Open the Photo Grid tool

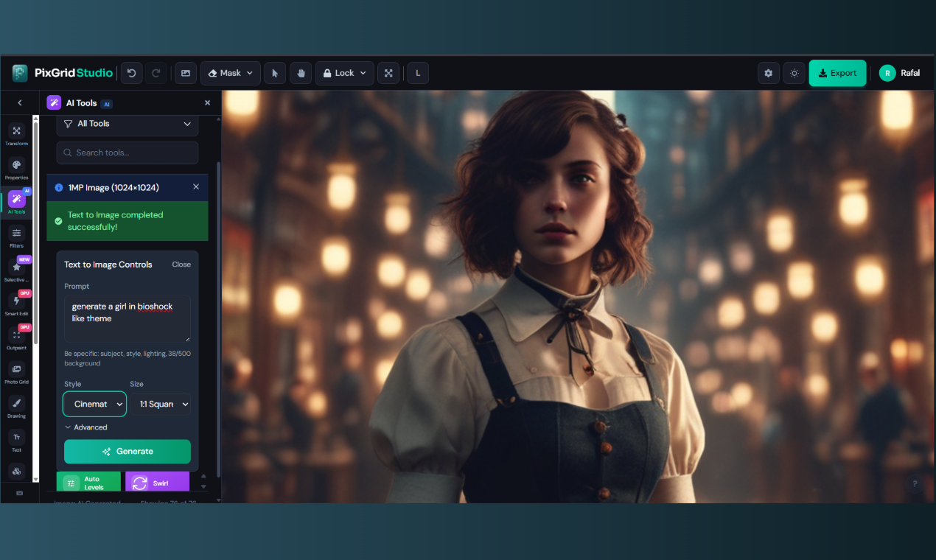tap(16, 370)
